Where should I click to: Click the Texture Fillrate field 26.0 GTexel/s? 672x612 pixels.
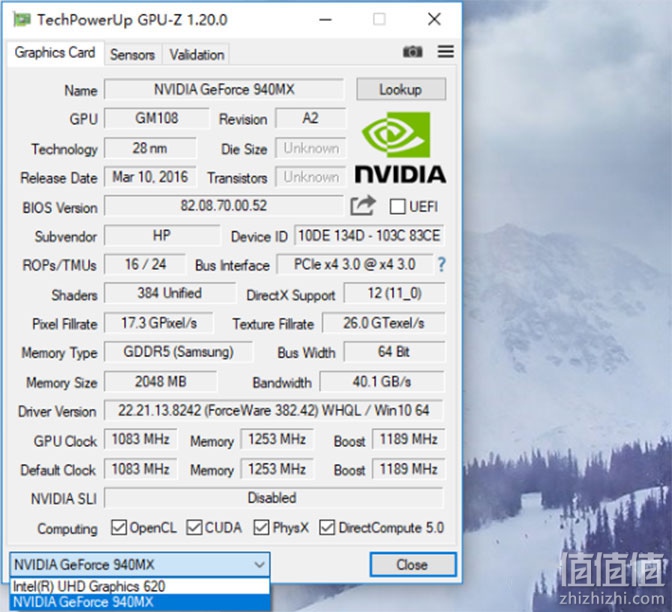[x=384, y=323]
